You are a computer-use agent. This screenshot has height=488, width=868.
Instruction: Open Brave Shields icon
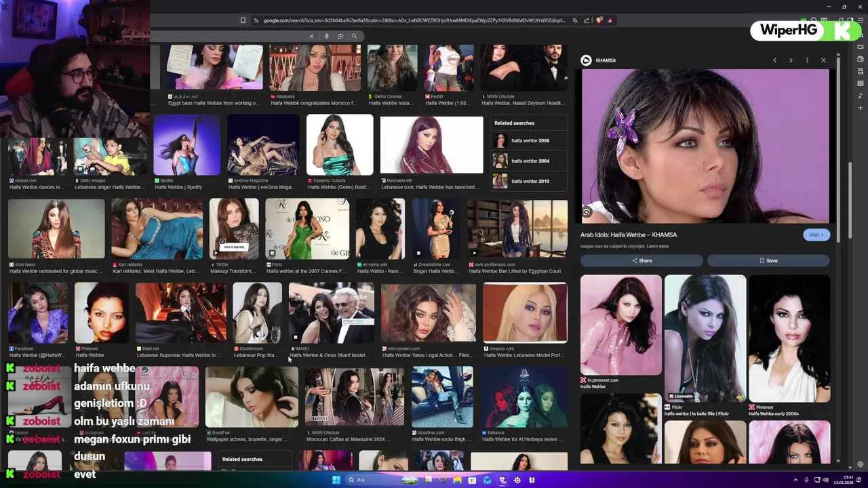[599, 20]
